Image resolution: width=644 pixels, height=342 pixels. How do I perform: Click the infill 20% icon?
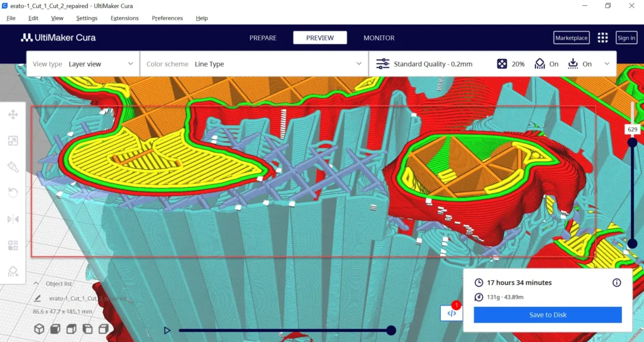tap(502, 63)
